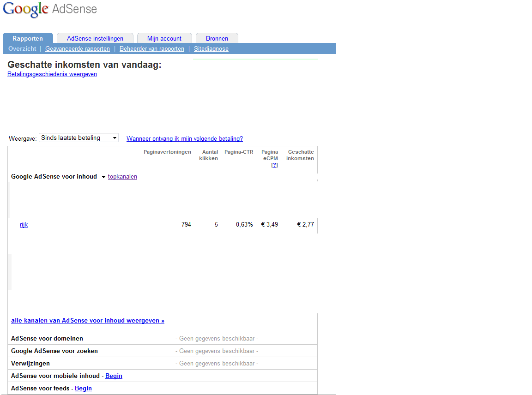Click the clicks count 5 in rijk row

[x=216, y=224]
